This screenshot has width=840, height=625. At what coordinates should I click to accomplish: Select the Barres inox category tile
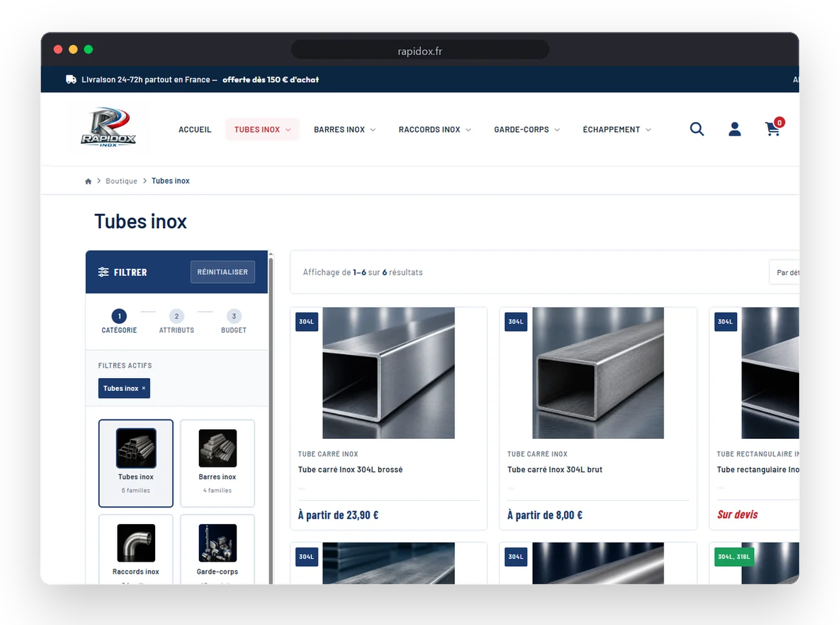coord(218,463)
